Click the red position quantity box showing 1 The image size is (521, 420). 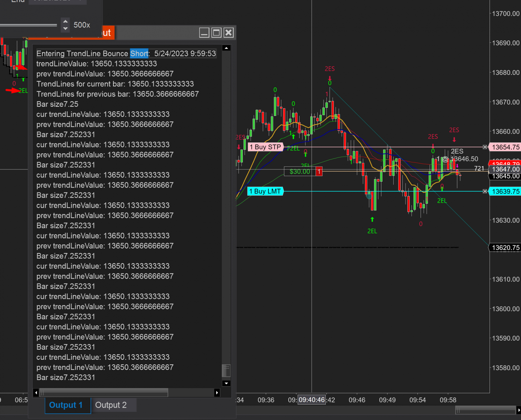click(319, 171)
